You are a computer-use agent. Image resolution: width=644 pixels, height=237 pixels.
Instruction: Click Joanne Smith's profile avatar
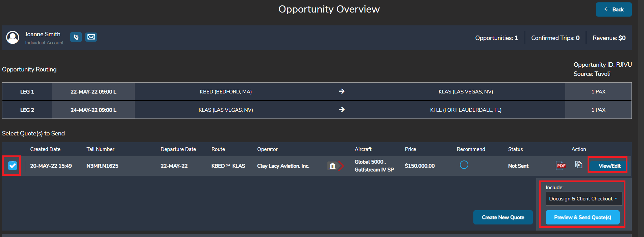[13, 38]
